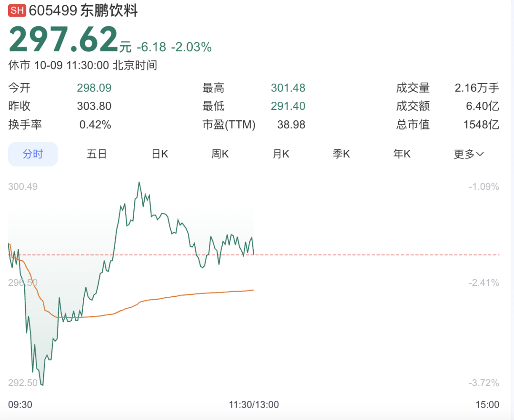Open the 日K daily candlestick tab
Viewport: 514px width, 420px height.
point(160,154)
